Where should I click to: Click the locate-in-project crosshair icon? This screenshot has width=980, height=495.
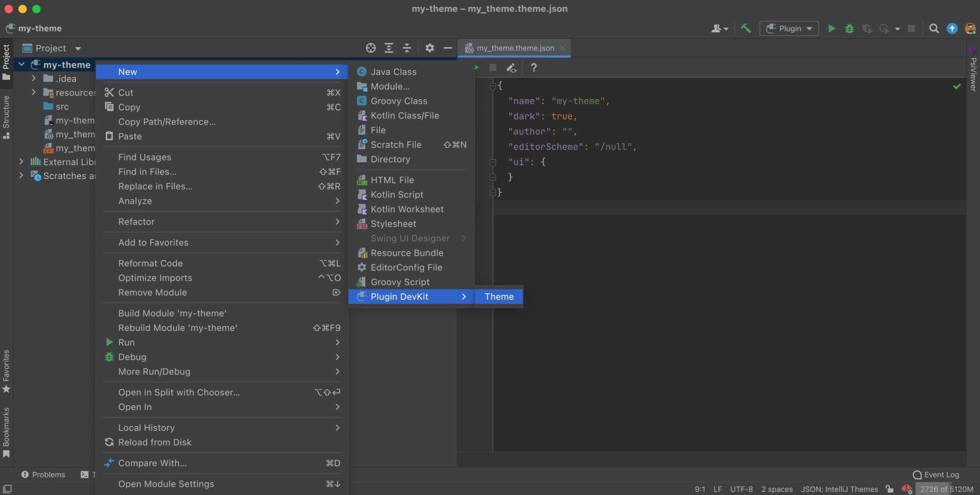tap(370, 48)
